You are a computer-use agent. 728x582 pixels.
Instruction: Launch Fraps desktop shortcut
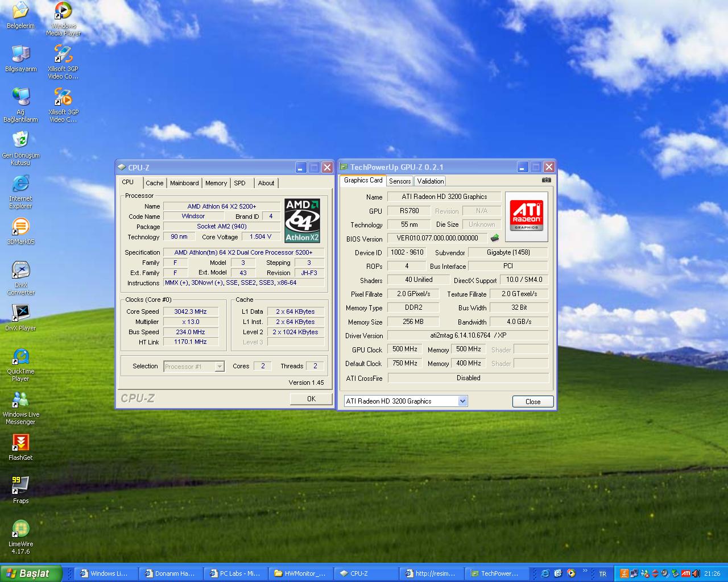20,490
